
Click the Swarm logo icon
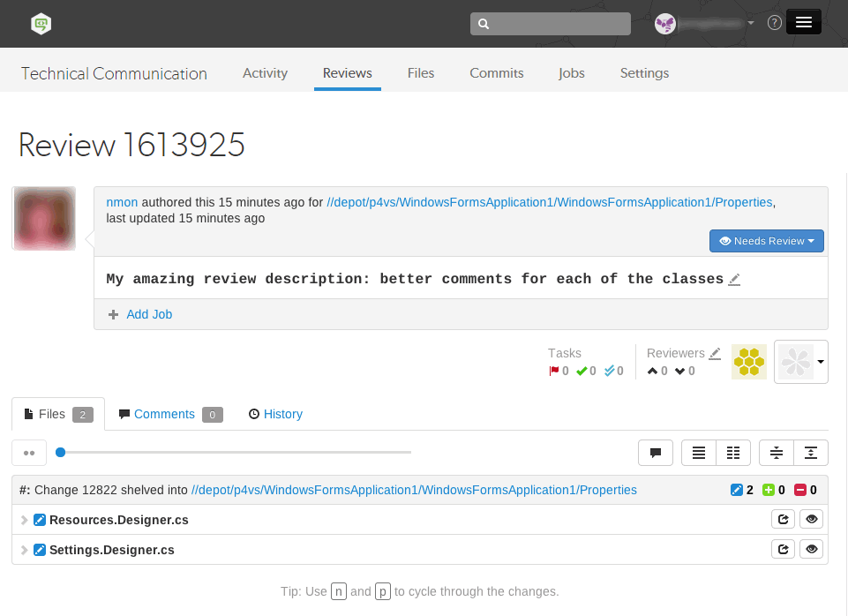(x=41, y=24)
